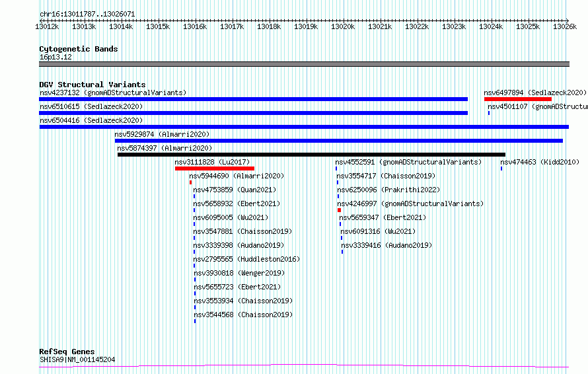Click the Cytogenetic Bands track heading
Screen dimensions: 588x374
(79, 49)
